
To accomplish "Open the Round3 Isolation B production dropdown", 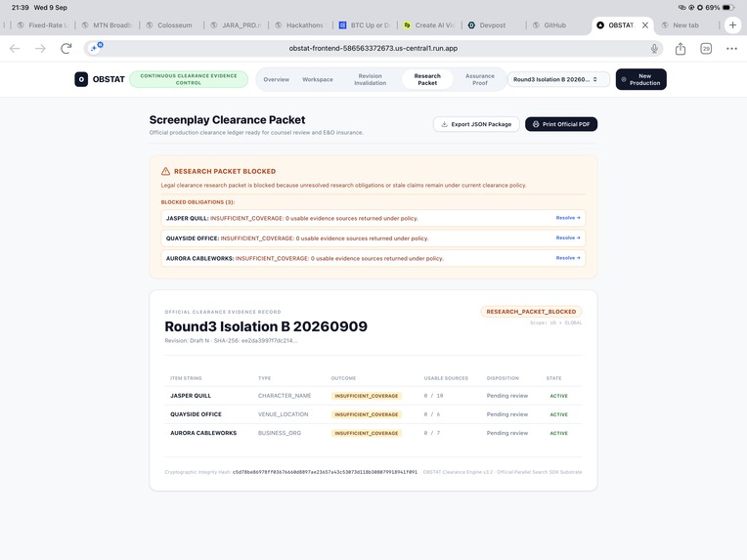I will pyautogui.click(x=558, y=79).
